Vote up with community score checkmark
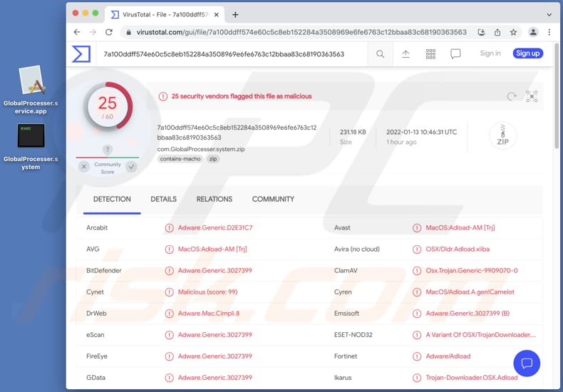The image size is (563, 392). point(131,167)
